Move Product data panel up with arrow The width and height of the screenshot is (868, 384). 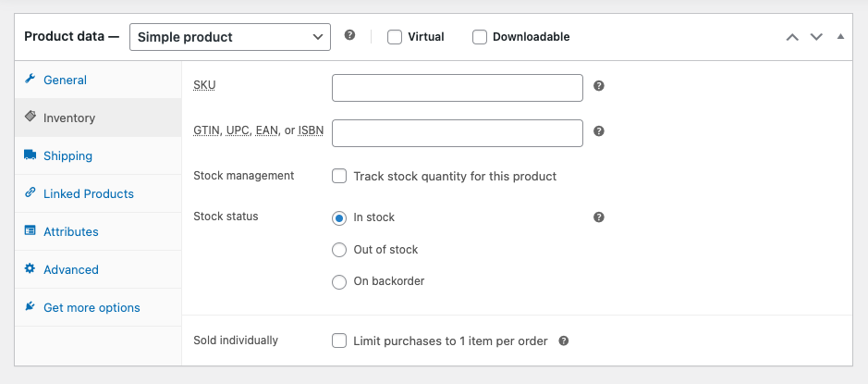coord(792,37)
